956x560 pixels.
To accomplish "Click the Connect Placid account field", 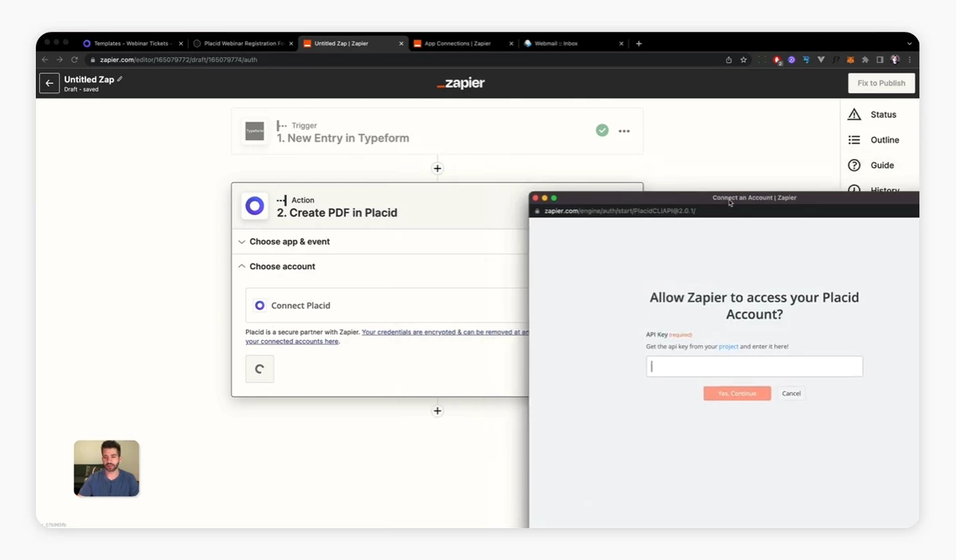I will 387,305.
